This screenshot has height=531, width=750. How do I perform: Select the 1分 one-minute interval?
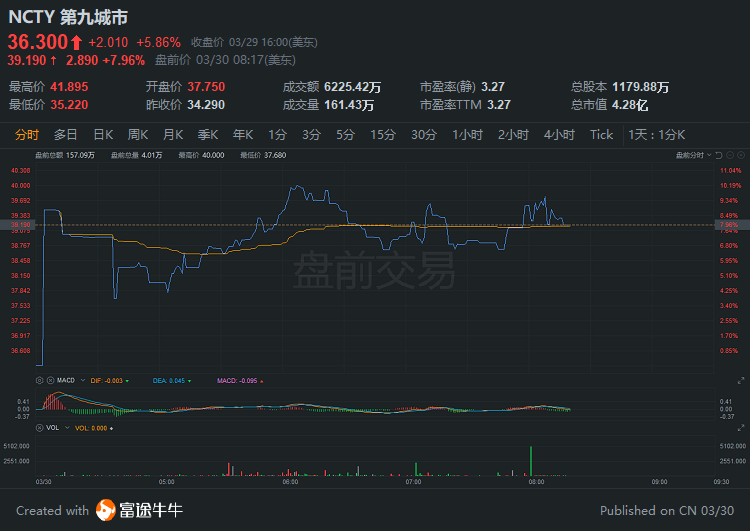277,135
